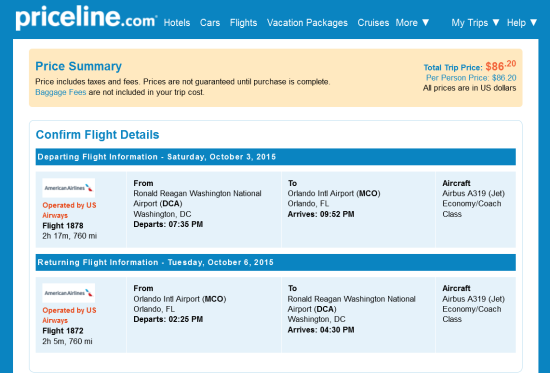Image resolution: width=550 pixels, height=373 pixels.
Task: Click the Total Trip Price amount
Action: 501,66
